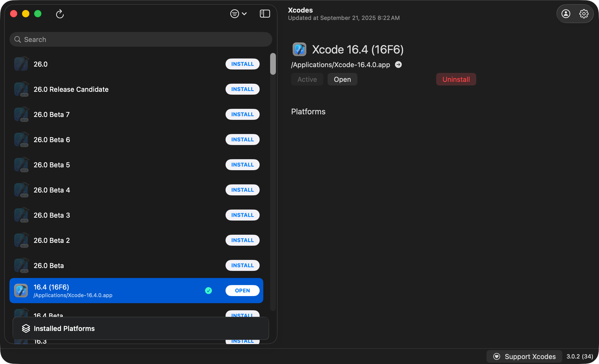Click the dimmed Active button
599x364 pixels.
pos(307,79)
